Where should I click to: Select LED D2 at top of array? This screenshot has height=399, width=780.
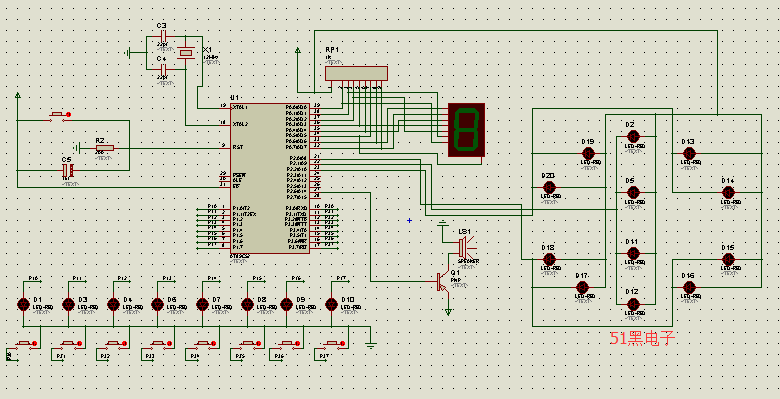coord(632,136)
